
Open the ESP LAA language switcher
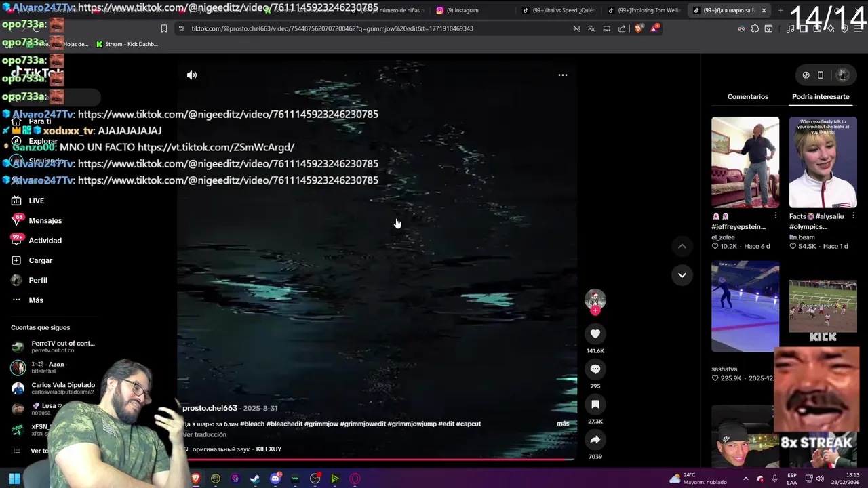tap(792, 479)
